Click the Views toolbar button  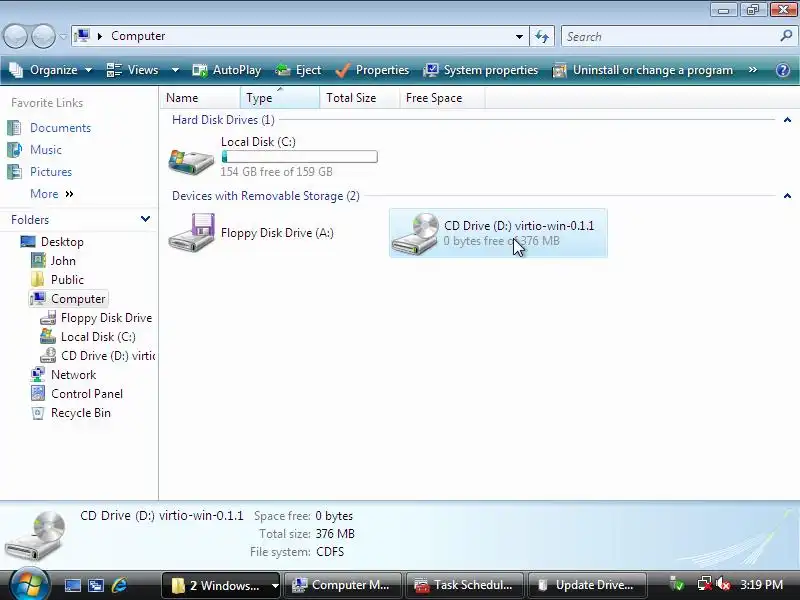[133, 70]
